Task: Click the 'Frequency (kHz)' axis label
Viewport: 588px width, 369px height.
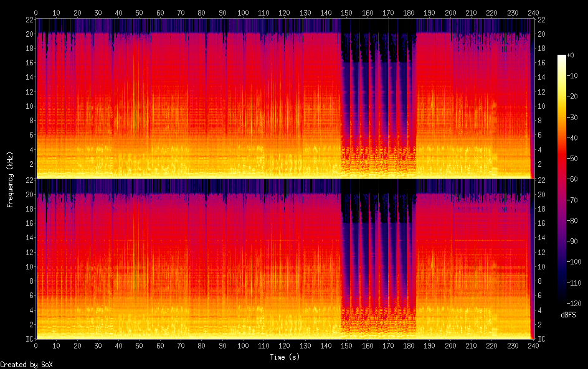Action: (x=10, y=179)
